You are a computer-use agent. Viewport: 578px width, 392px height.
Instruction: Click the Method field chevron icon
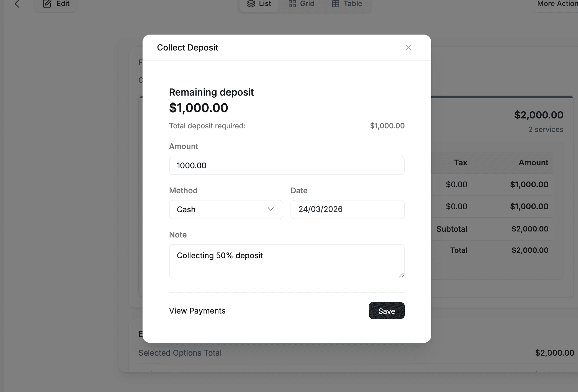270,209
